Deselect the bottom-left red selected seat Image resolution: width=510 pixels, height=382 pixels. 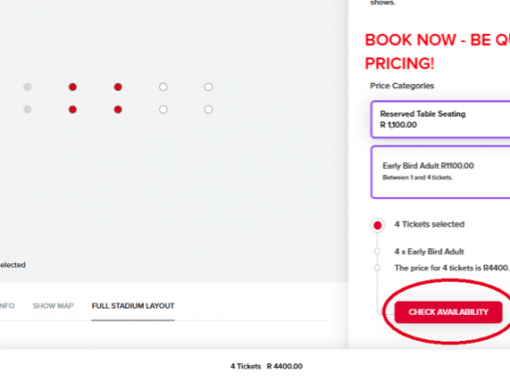click(73, 109)
